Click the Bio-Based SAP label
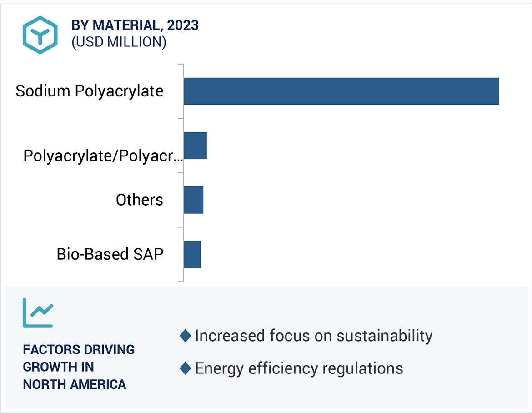Image resolution: width=532 pixels, height=413 pixels. (x=110, y=254)
